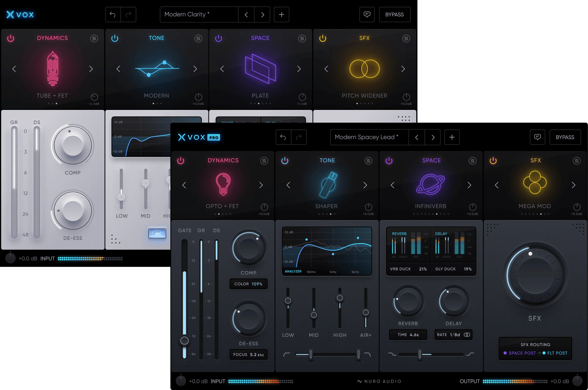Advance to the next preset after Modern Clarity
The image size is (588, 390).
click(262, 14)
